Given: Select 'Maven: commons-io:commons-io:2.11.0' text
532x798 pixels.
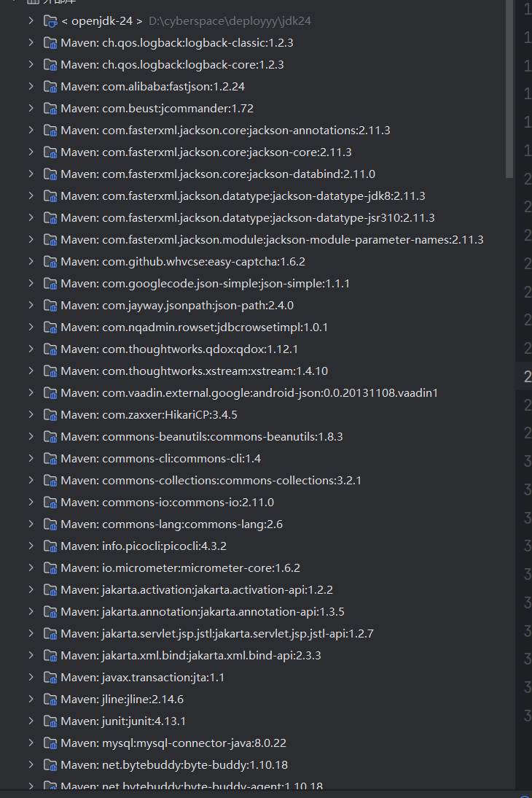Looking at the screenshot, I should click(168, 503).
